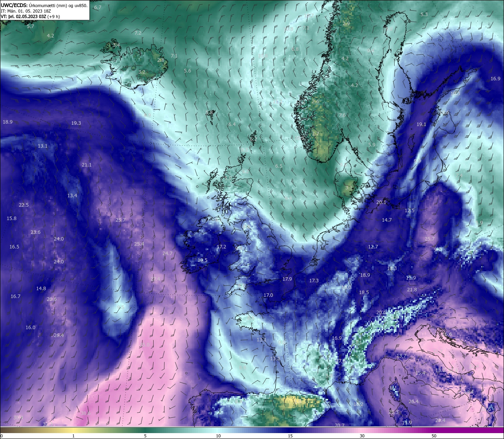Click the value 19.1 over the Baltic region
The width and height of the screenshot is (504, 439).
[421, 124]
